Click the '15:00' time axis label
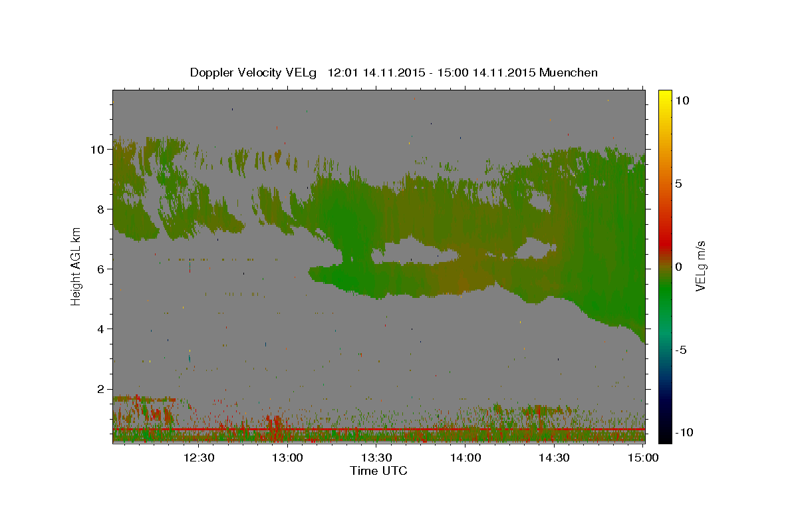The width and height of the screenshot is (798, 532). (643, 458)
